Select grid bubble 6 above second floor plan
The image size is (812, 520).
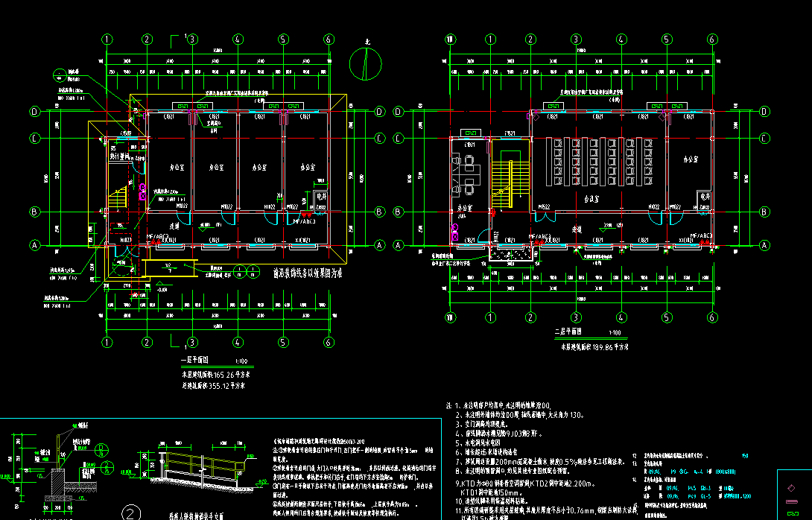point(711,39)
